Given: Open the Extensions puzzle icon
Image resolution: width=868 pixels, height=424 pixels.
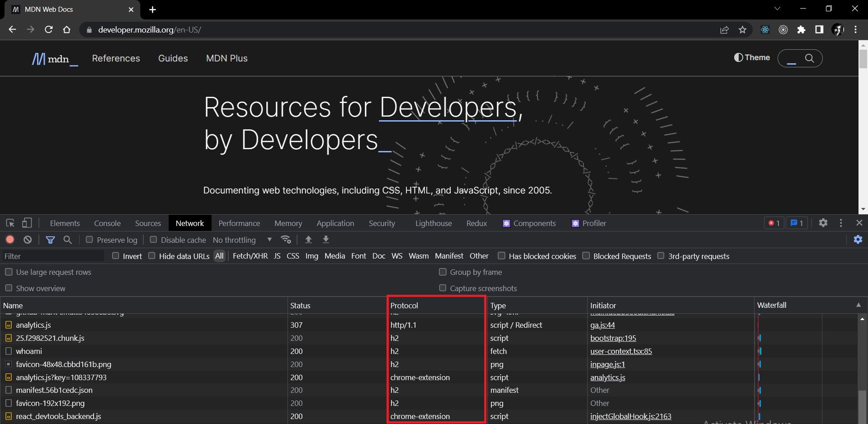Looking at the screenshot, I should click(801, 30).
